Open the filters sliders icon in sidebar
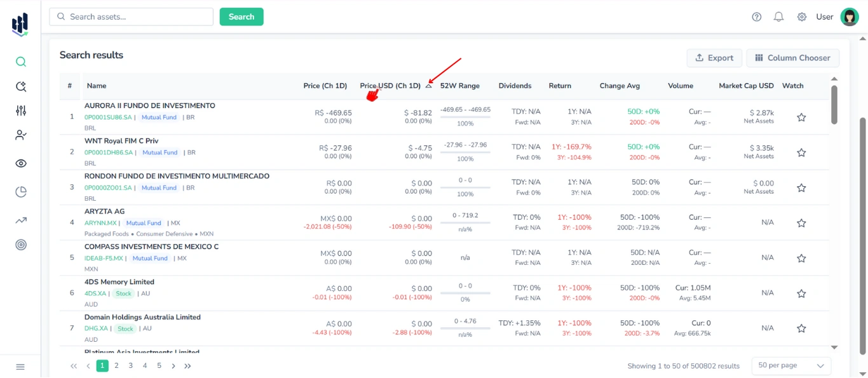The image size is (868, 378). [x=20, y=110]
